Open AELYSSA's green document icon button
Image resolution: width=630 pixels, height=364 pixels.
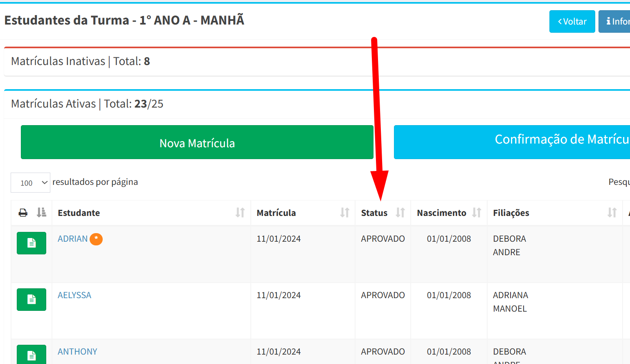(32, 299)
